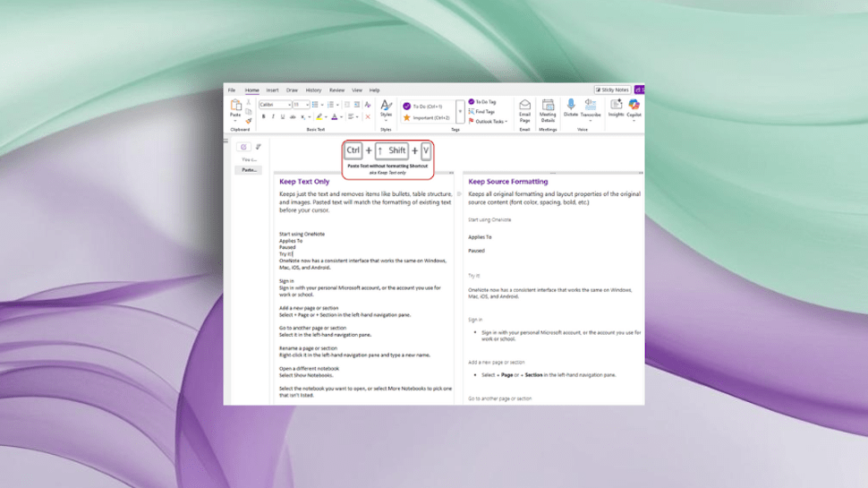The image size is (868, 488).
Task: Select the Paste... page in page list
Action: click(249, 169)
